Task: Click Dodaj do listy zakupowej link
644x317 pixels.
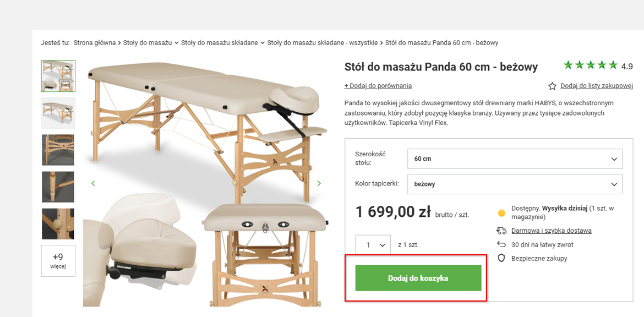Action: point(596,86)
